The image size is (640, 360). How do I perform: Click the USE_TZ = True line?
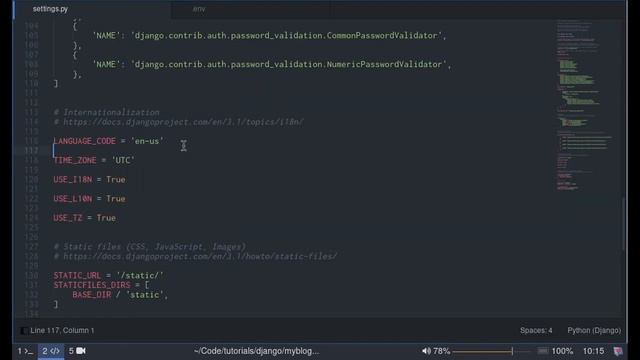click(x=84, y=218)
